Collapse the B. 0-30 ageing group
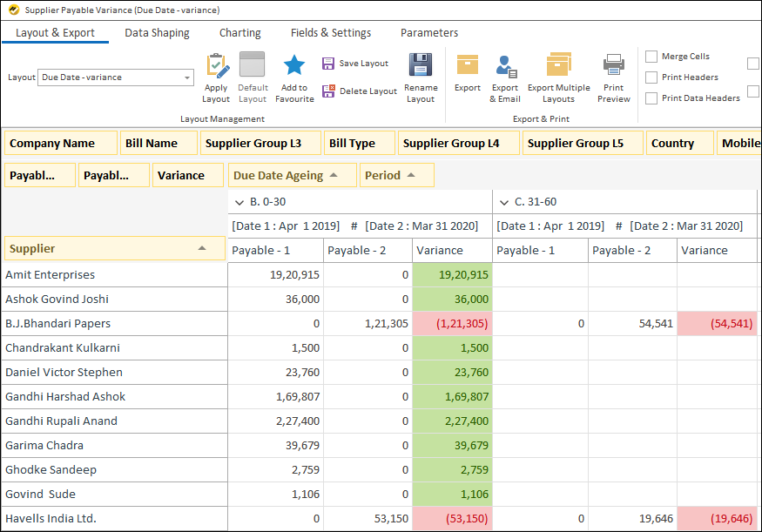Screen dimensions: 762x532 point(239,202)
